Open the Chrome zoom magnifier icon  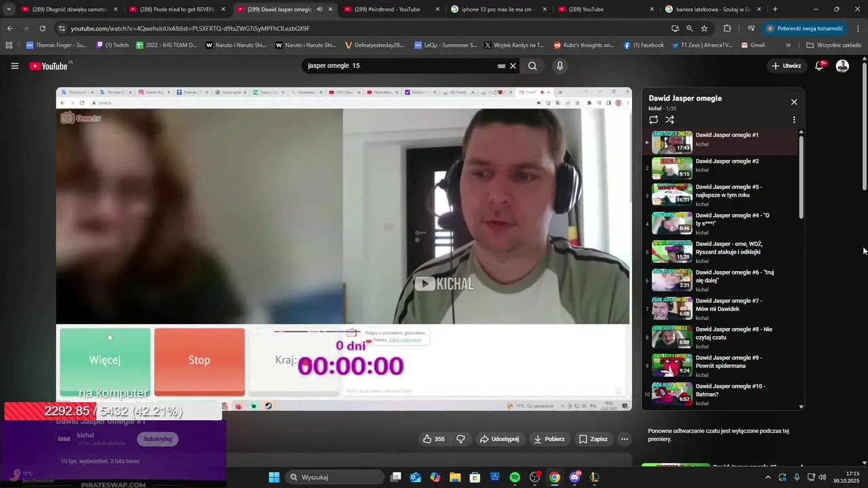690,28
